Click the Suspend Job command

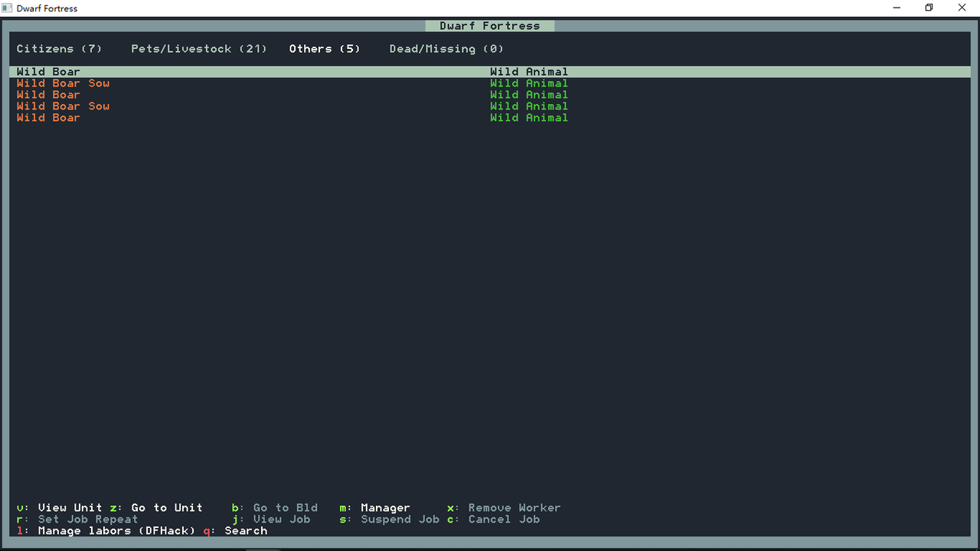tap(390, 520)
